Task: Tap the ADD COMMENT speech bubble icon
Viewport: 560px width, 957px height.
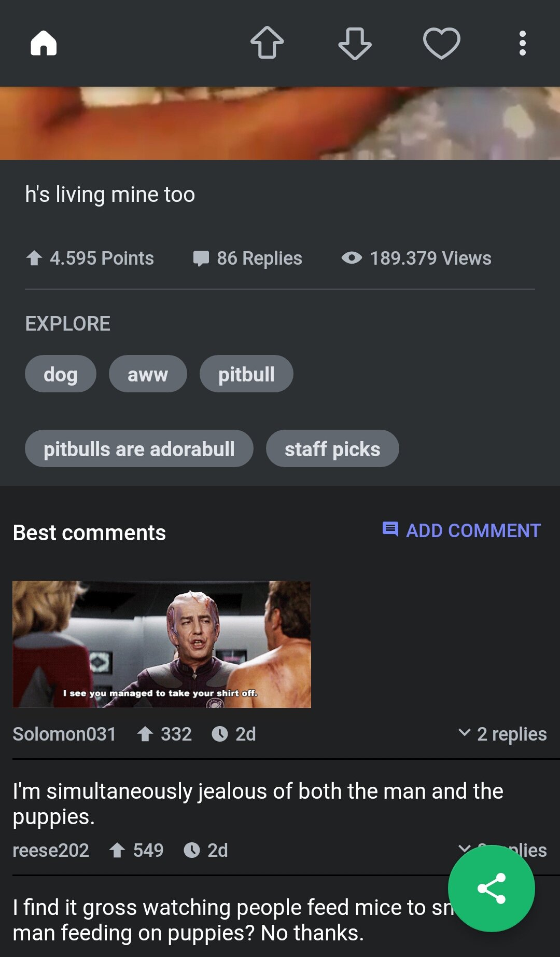Action: click(x=390, y=529)
